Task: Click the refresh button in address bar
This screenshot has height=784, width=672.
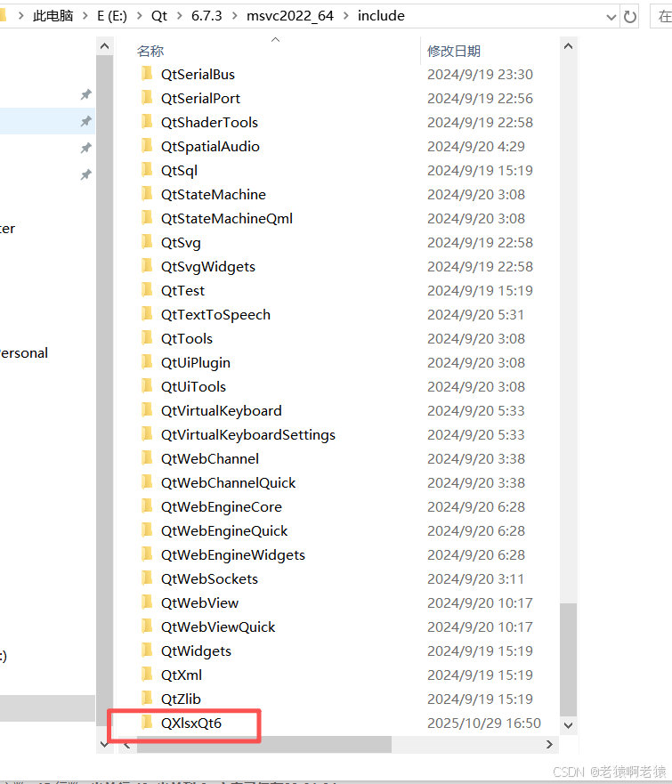Action: click(629, 17)
